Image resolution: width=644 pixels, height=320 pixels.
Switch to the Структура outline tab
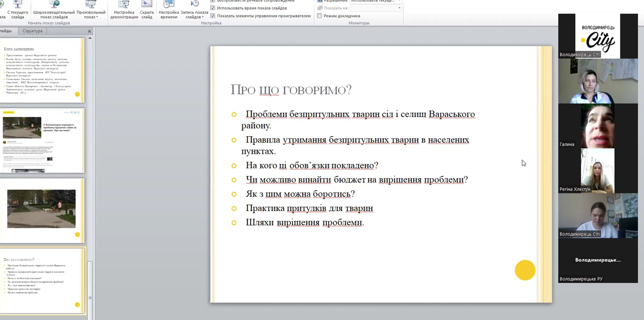(x=33, y=31)
